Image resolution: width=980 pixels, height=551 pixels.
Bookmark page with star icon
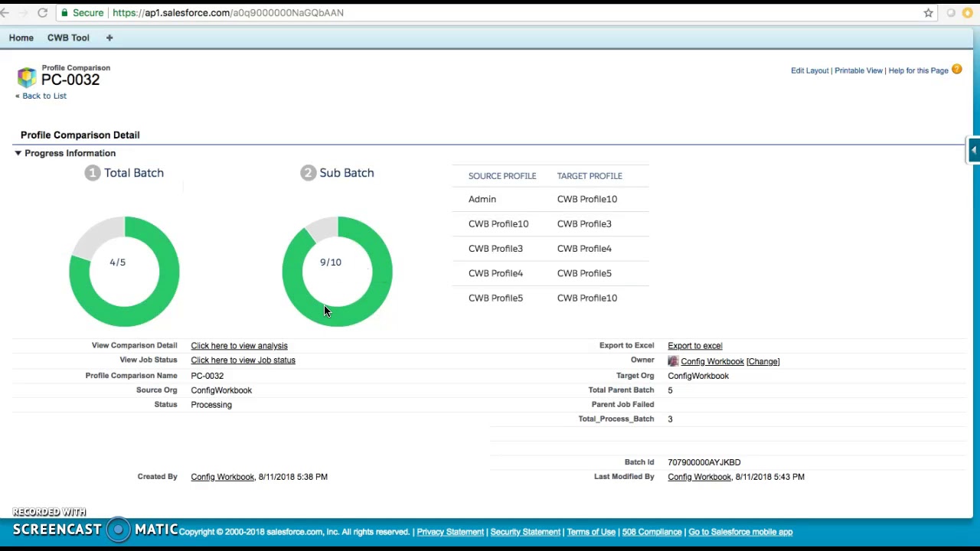point(928,13)
